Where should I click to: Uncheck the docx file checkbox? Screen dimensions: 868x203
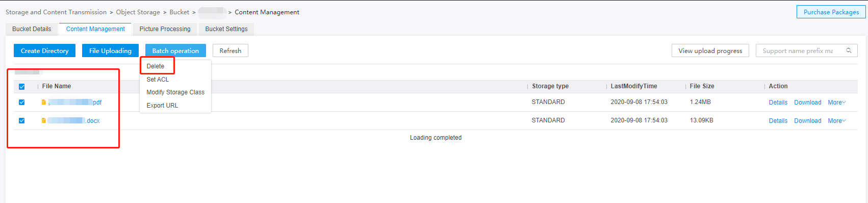point(21,121)
